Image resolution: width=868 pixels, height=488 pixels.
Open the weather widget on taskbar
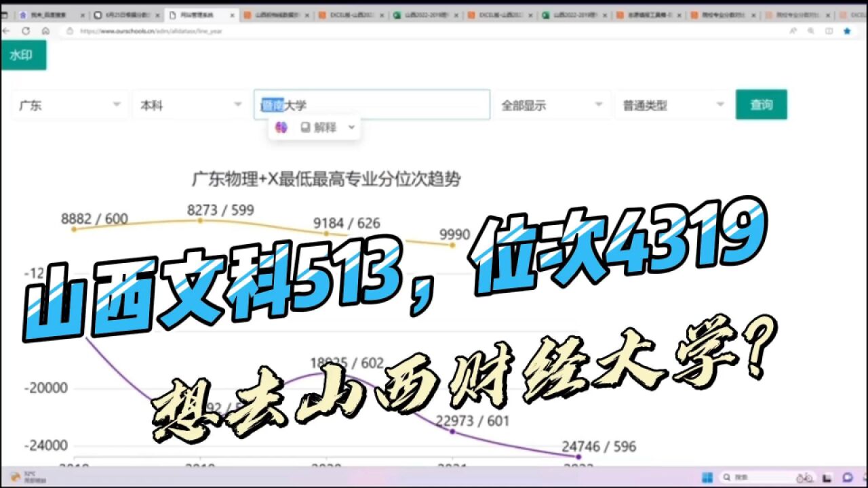pos(27,477)
